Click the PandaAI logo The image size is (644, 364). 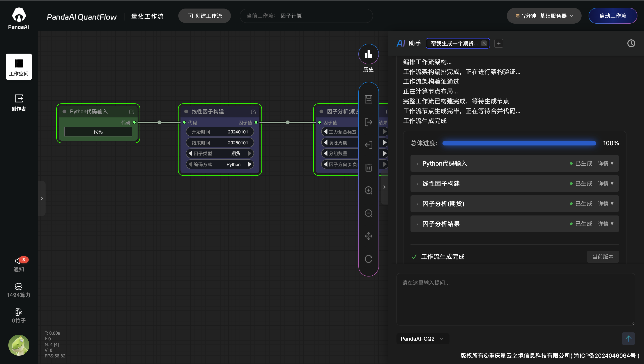(x=19, y=18)
